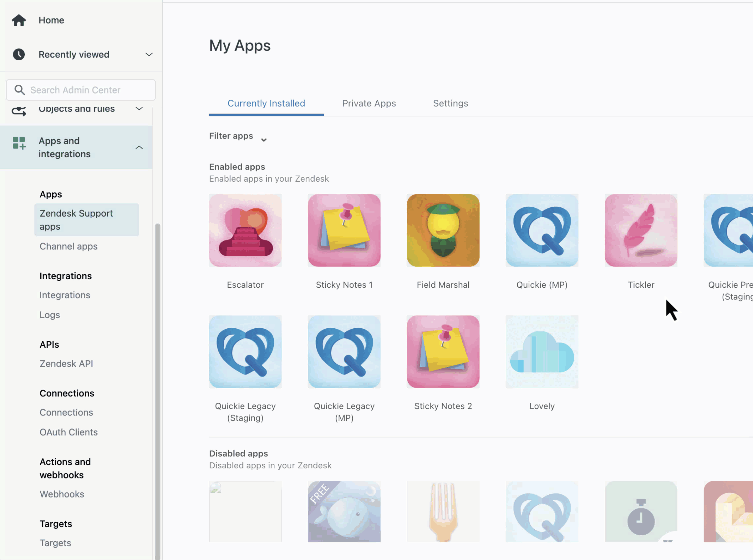Select Zendesk Support apps in sidebar
Screen dimensions: 753x560
pos(86,220)
